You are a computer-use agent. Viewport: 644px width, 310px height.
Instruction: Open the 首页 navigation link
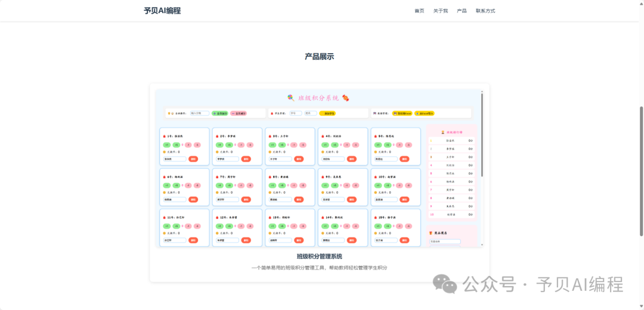(x=419, y=11)
